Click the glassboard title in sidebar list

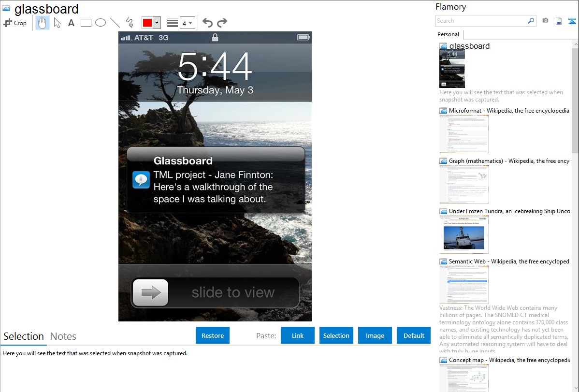coord(469,46)
